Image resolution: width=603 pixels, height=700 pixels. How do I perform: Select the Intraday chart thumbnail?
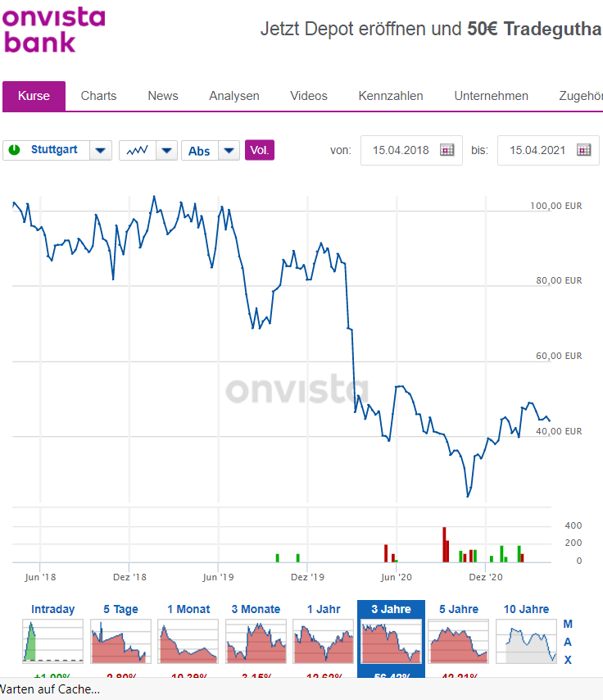[52, 642]
